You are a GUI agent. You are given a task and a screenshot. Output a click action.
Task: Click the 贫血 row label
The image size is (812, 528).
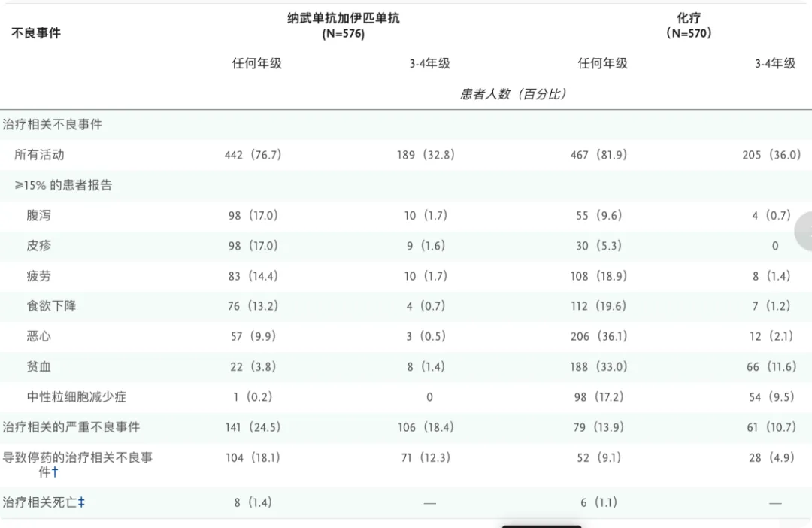(39, 367)
